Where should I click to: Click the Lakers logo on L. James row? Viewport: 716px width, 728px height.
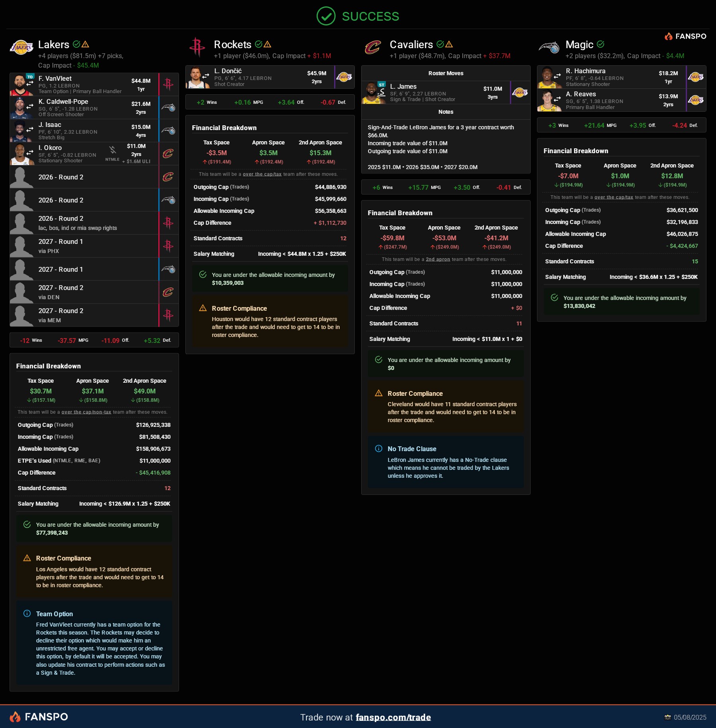(520, 92)
